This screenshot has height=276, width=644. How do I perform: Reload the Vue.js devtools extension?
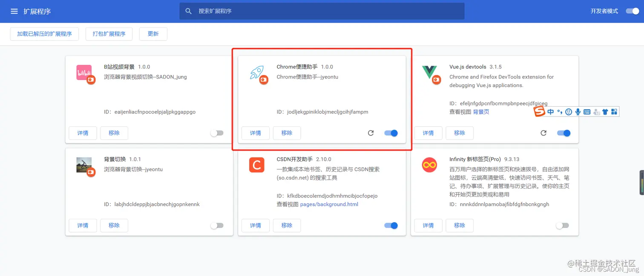click(x=543, y=133)
